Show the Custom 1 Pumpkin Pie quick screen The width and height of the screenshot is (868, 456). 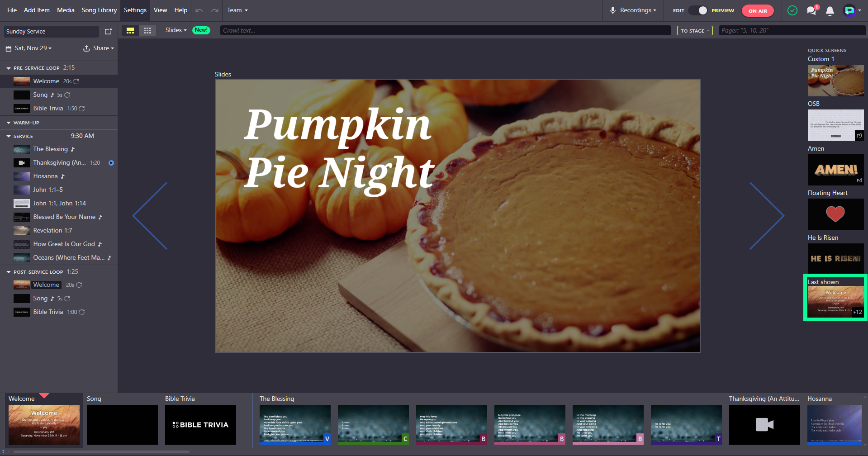click(x=835, y=81)
